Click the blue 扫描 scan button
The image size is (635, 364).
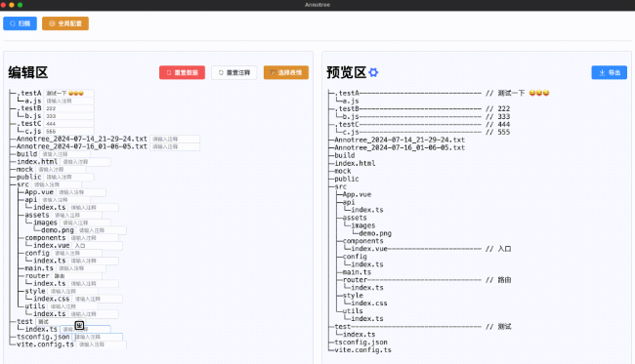click(x=20, y=23)
